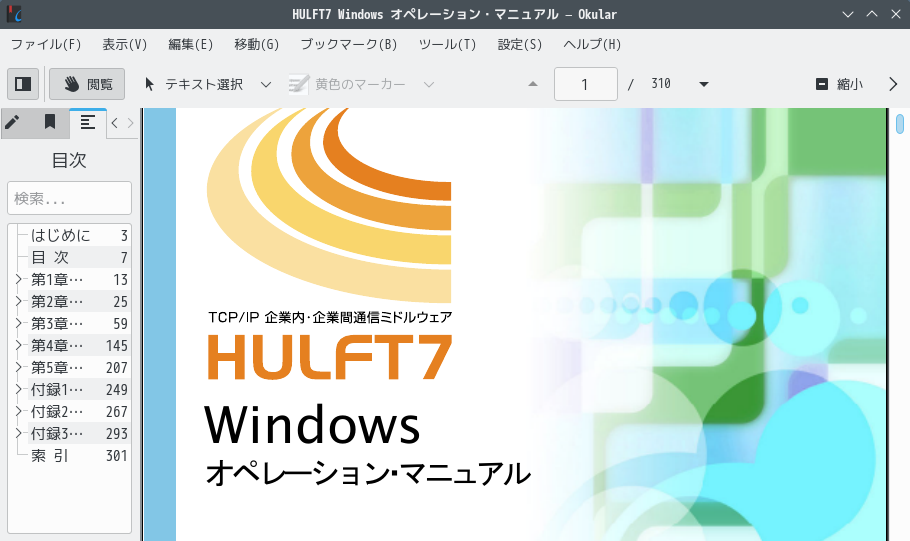Select the テキスト選択 tool

(194, 84)
